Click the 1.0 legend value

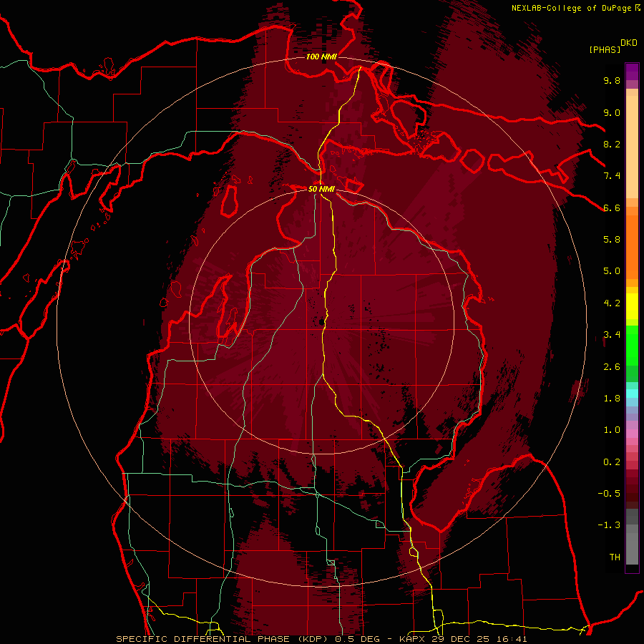[x=612, y=430]
